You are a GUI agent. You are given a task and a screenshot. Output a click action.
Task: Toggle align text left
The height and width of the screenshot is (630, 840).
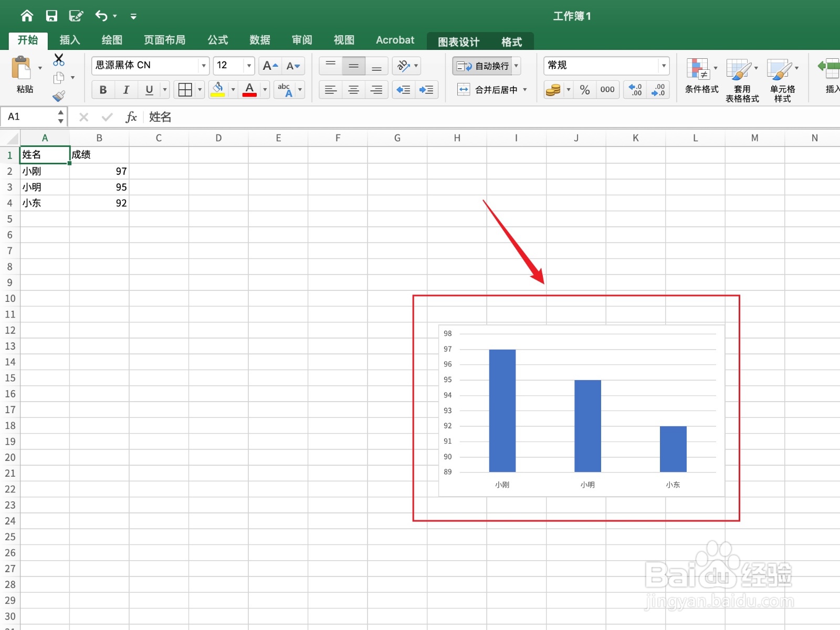tap(331, 90)
